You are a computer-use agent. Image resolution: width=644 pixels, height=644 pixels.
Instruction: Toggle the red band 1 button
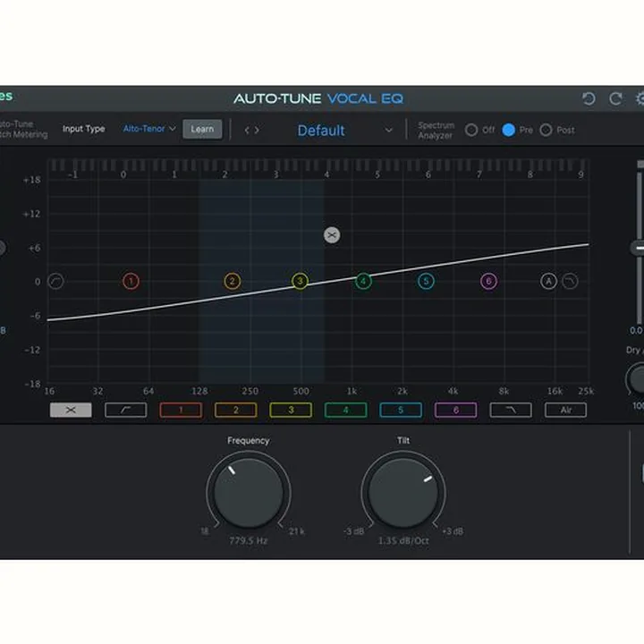[x=181, y=410]
